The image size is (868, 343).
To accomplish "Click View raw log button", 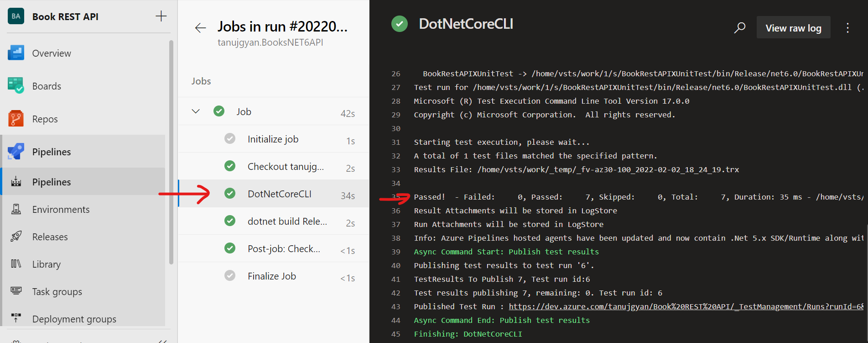I will pyautogui.click(x=793, y=28).
